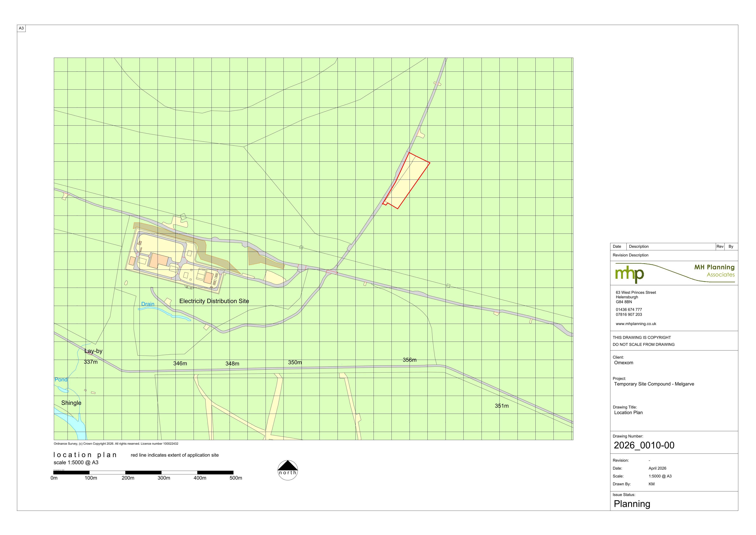This screenshot has height=535, width=756.
Task: Click the client name 'Omexom'
Action: [623, 363]
